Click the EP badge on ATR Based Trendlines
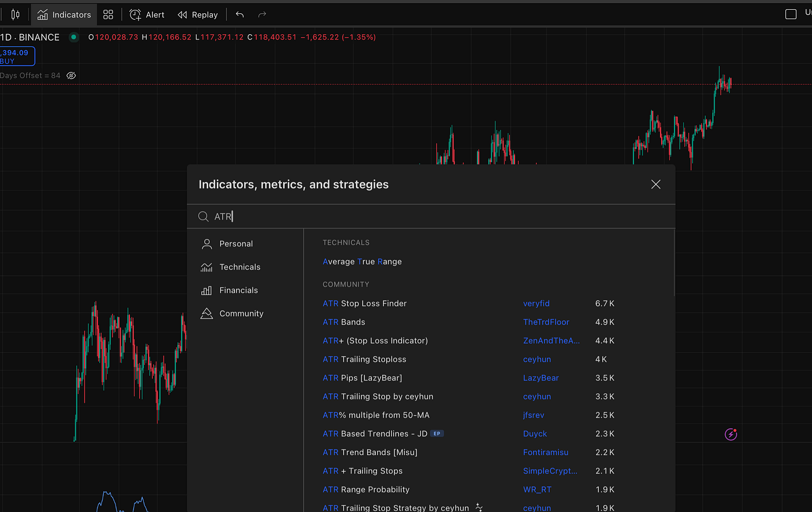812x512 pixels. coord(437,433)
